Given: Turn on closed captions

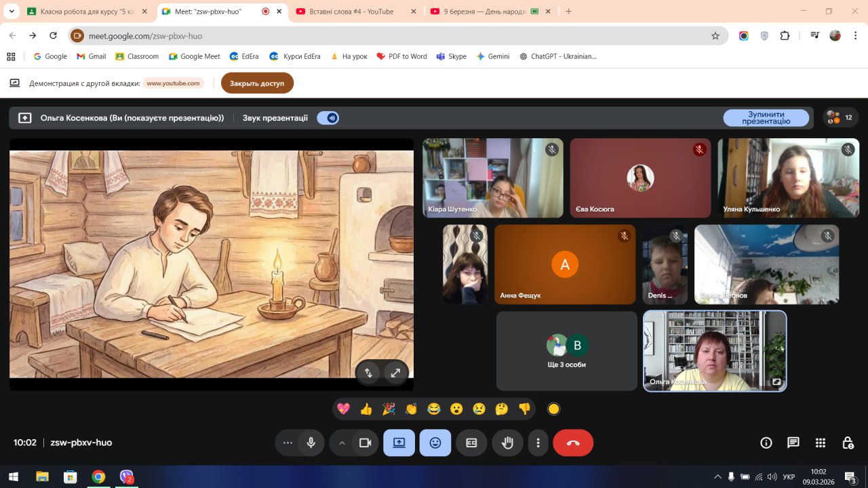Looking at the screenshot, I should click(471, 443).
